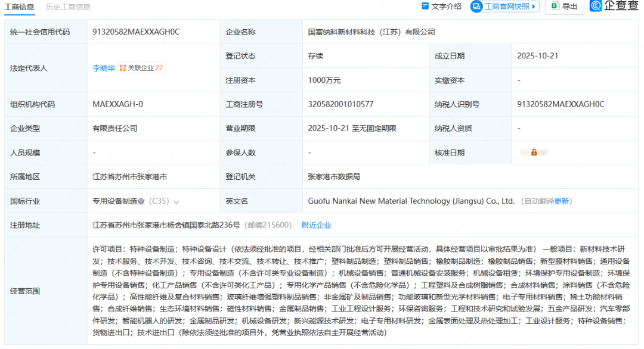Open the 附近企业 nearby companies link

pyautogui.click(x=316, y=225)
